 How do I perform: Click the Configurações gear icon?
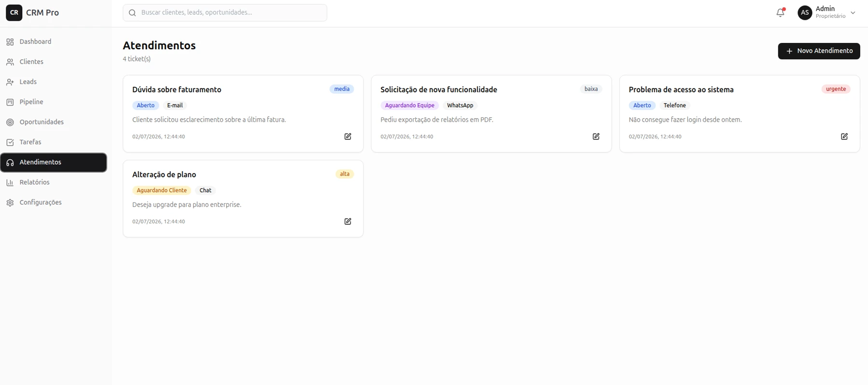(x=10, y=203)
